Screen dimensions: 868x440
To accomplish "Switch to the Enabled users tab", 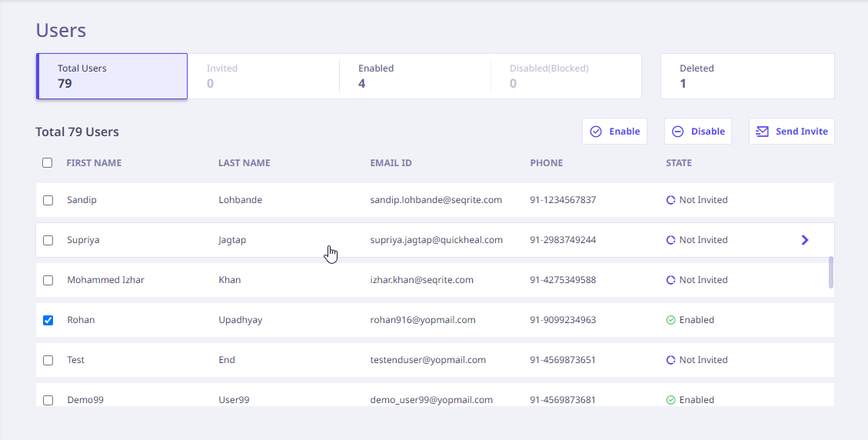I will click(x=414, y=76).
